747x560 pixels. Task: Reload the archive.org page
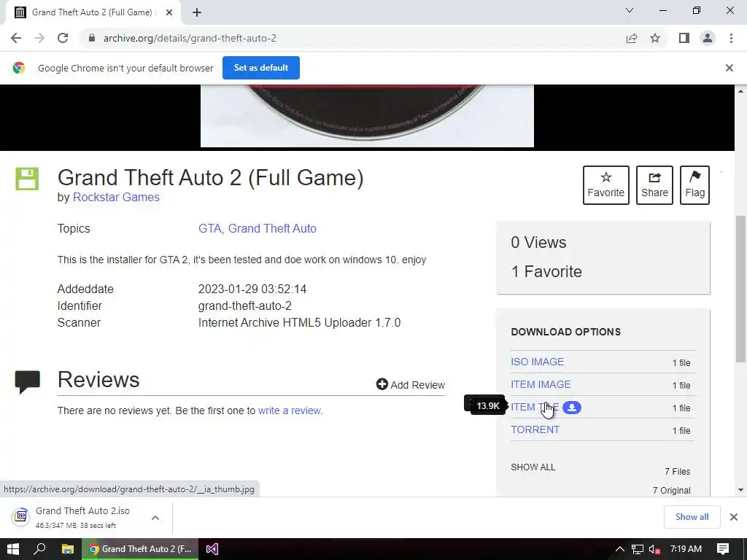[63, 38]
